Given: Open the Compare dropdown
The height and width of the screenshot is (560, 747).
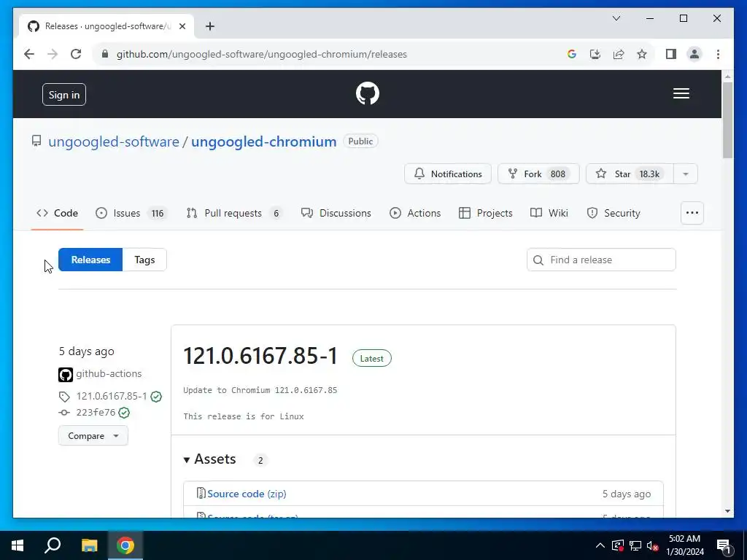Looking at the screenshot, I should click(93, 436).
